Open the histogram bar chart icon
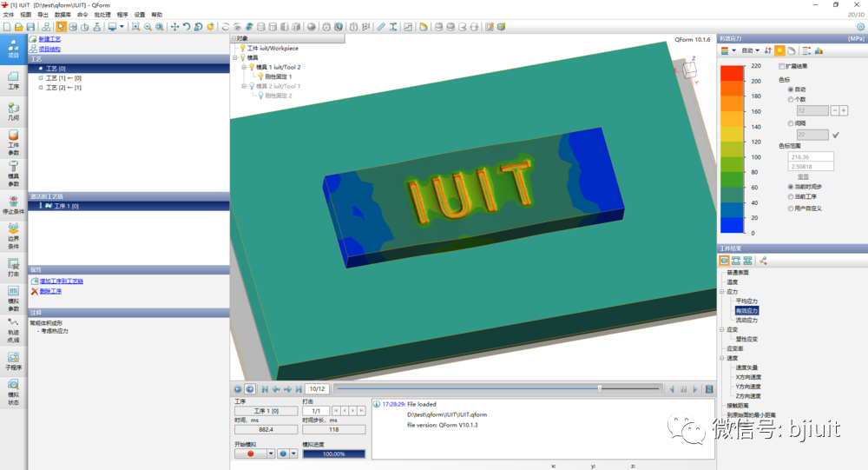Viewport: 868px width, 470px height. (819, 50)
